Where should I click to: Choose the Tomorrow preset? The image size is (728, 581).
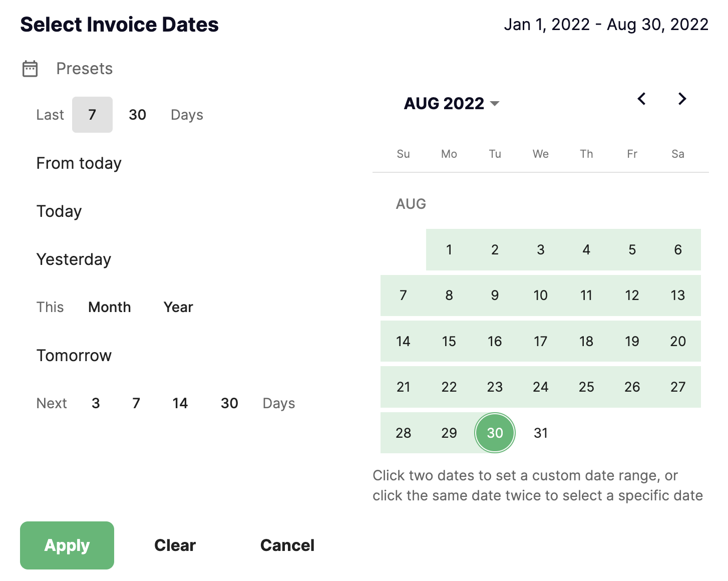click(x=74, y=356)
